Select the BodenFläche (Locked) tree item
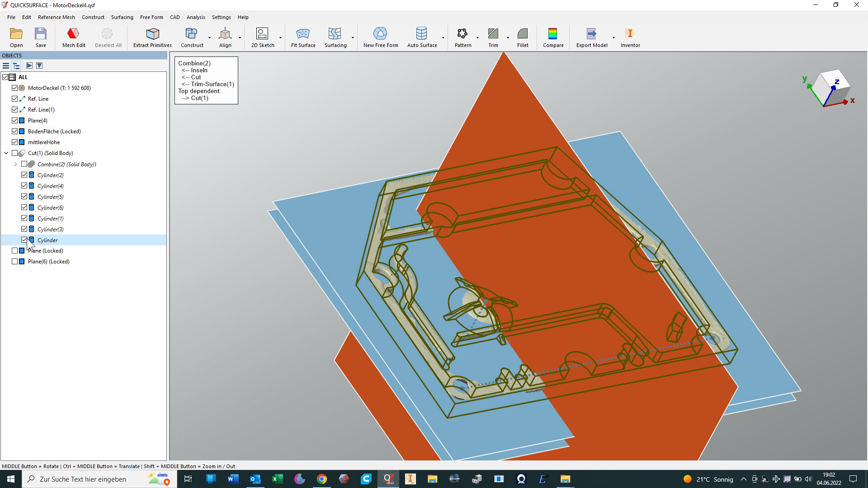The image size is (868, 488). coord(54,131)
